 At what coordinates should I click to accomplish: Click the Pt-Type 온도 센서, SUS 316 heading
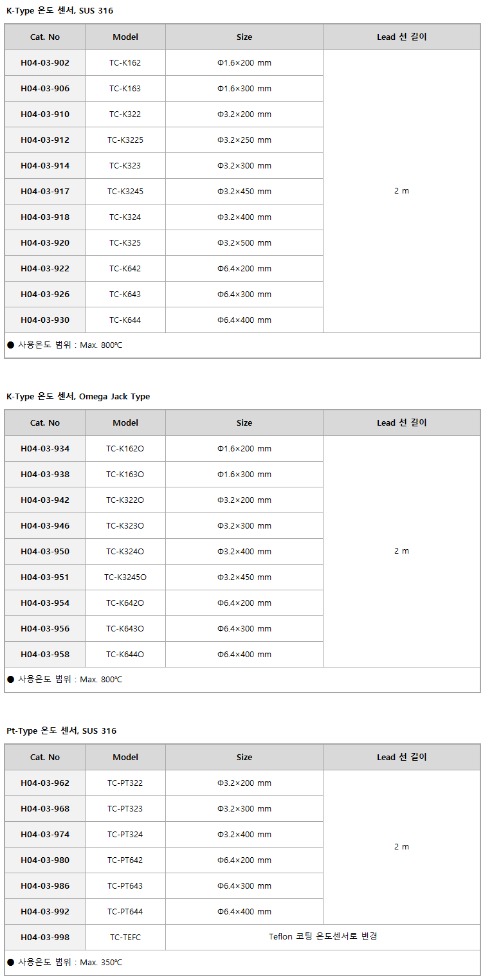pyautogui.click(x=62, y=731)
